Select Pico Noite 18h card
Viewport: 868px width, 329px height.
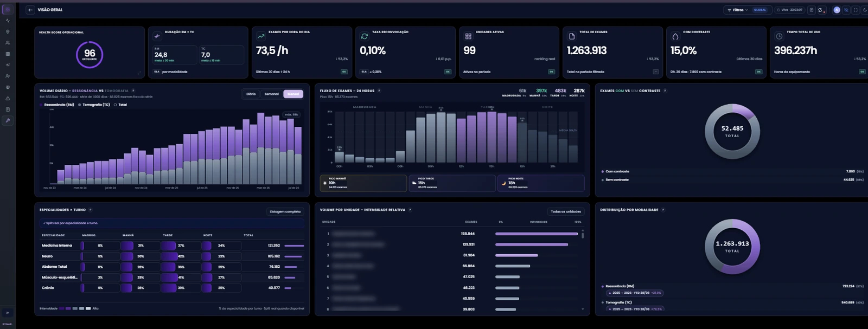point(541,183)
